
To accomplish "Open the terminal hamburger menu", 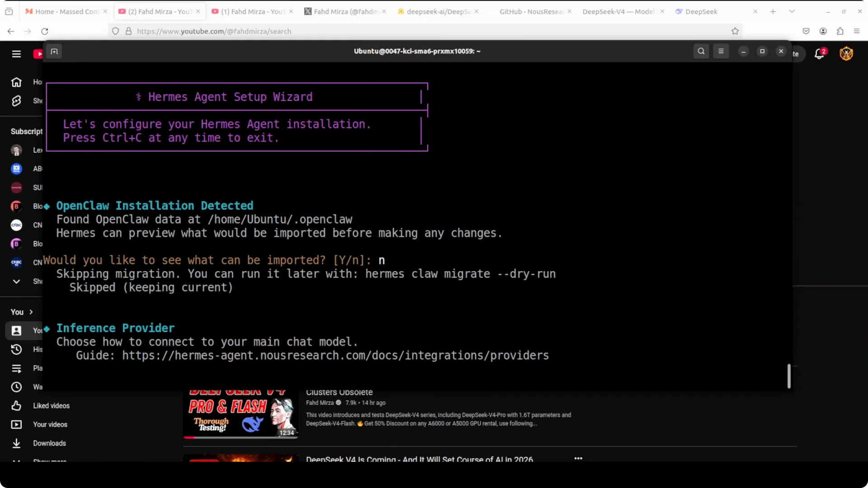I will [721, 52].
